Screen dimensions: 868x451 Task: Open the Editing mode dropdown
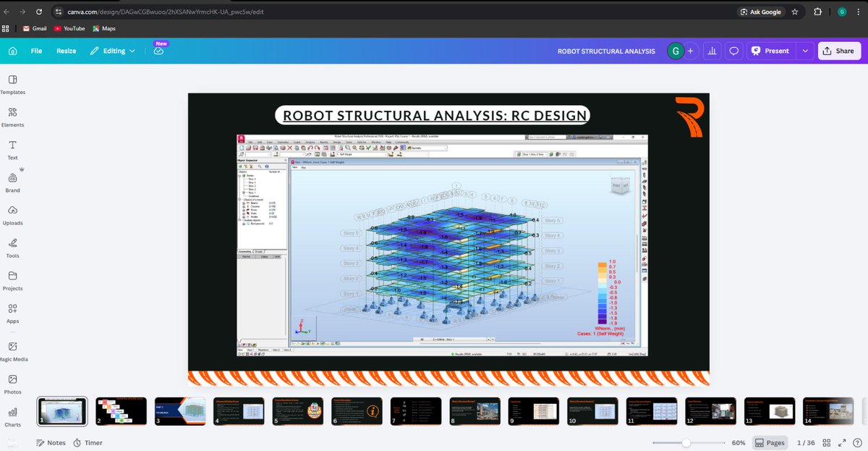tap(112, 51)
